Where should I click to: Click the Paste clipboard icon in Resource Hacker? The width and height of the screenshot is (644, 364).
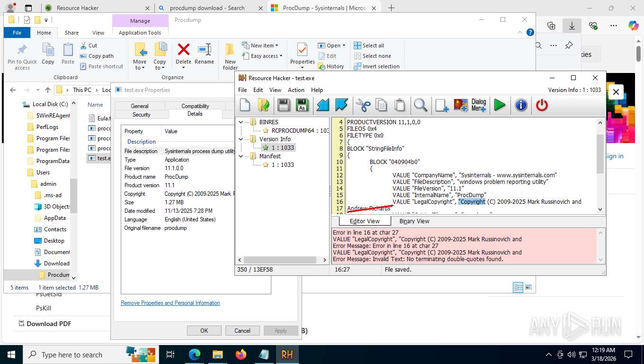pyautogui.click(x=400, y=105)
